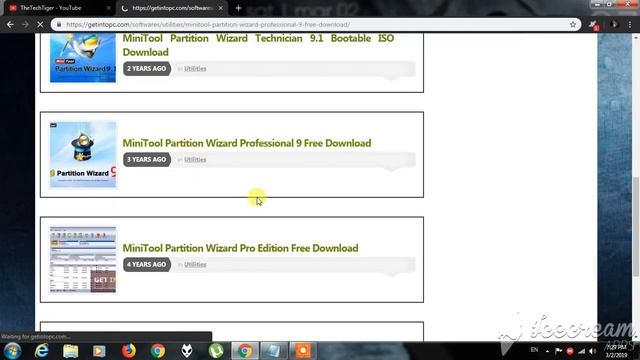Click the EN language indicator in tray
640x360 pixels.
pyautogui.click(x=534, y=350)
